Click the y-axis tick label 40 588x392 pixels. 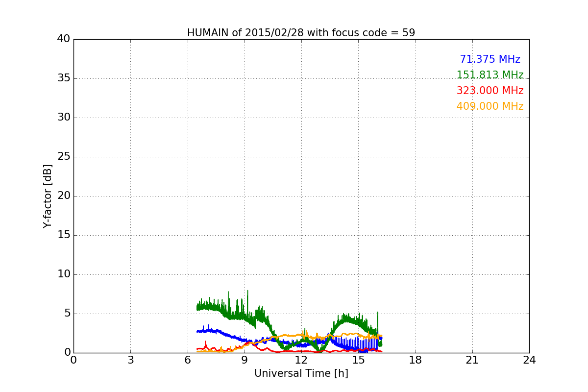click(64, 39)
